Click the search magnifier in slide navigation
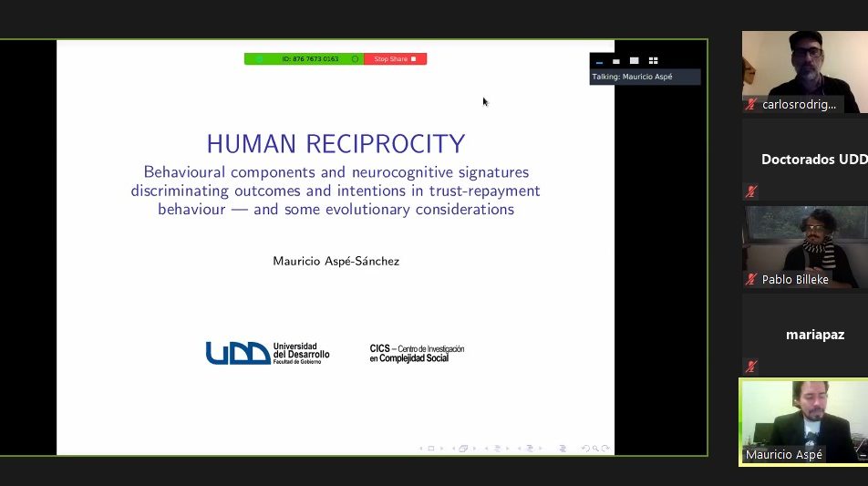The width and height of the screenshot is (868, 486). coord(595,449)
